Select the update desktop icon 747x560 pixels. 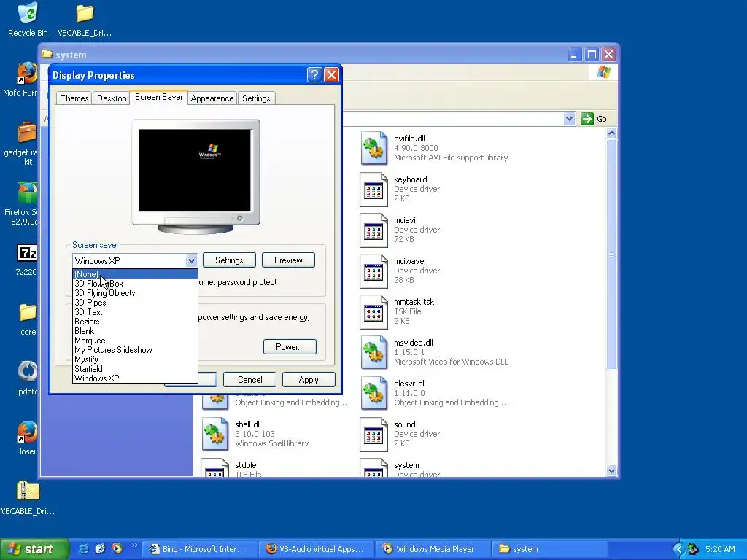pyautogui.click(x=27, y=371)
